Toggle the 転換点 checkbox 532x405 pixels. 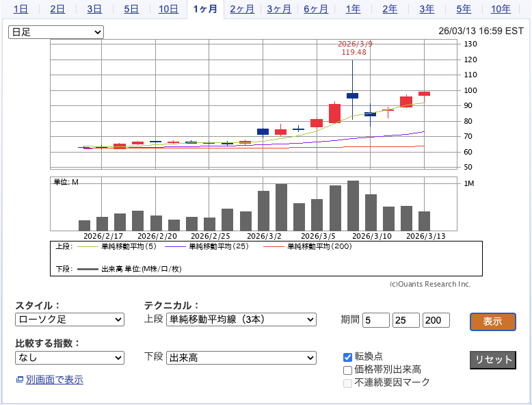click(347, 356)
